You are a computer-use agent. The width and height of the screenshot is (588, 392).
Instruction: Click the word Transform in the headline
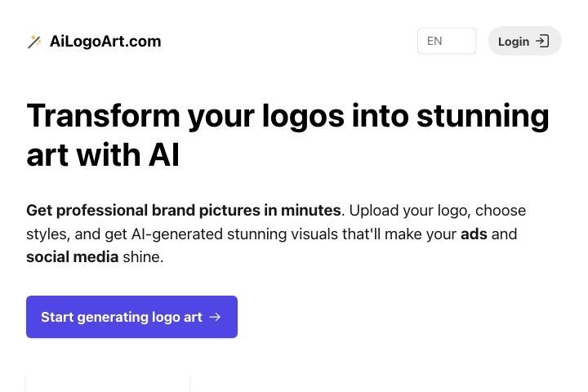click(x=103, y=115)
